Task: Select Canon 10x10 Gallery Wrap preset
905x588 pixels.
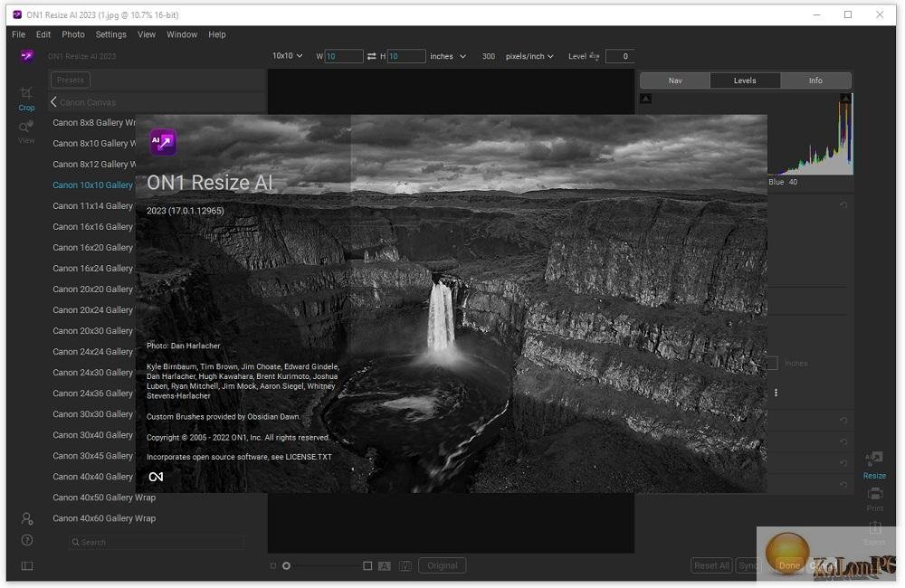Action: coord(92,185)
